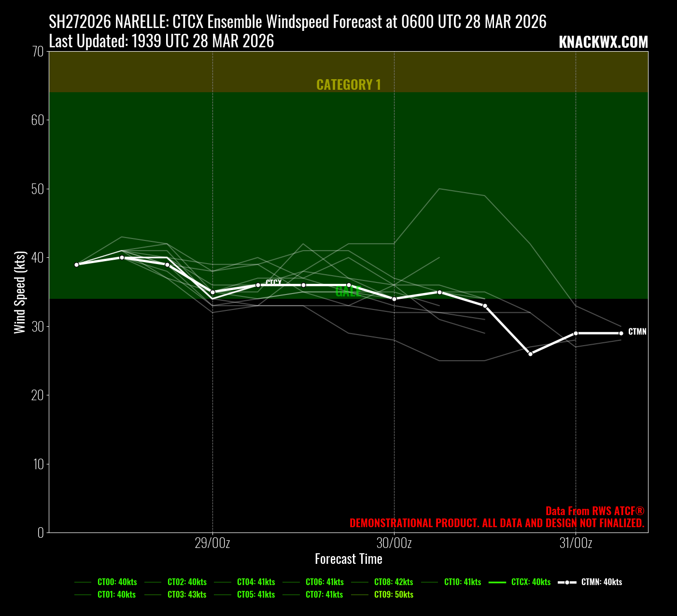Click the CT09: 50kts legend entry
Viewport: 677px width, 616px height.
(394, 594)
